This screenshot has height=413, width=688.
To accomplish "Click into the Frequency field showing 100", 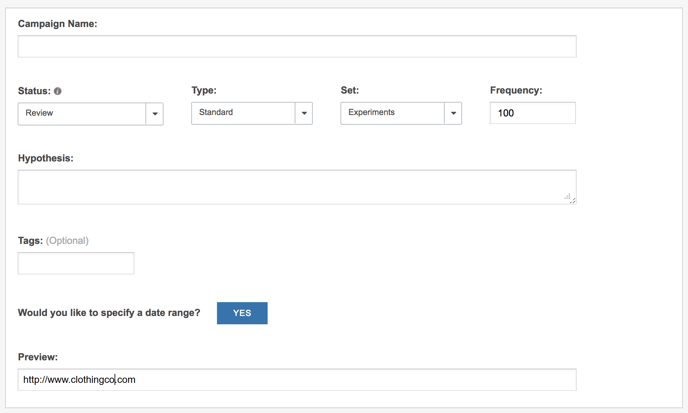I will [533, 113].
